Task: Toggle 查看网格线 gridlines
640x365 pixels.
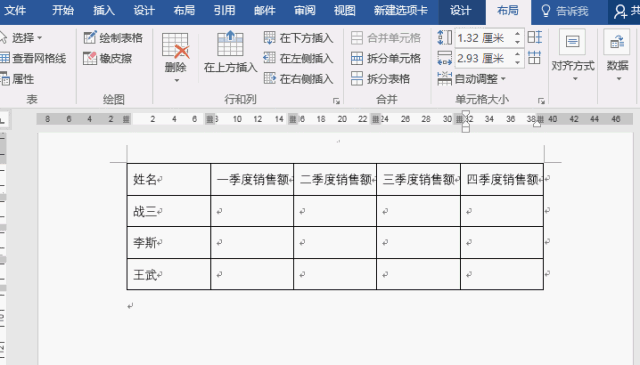Action: (x=33, y=58)
